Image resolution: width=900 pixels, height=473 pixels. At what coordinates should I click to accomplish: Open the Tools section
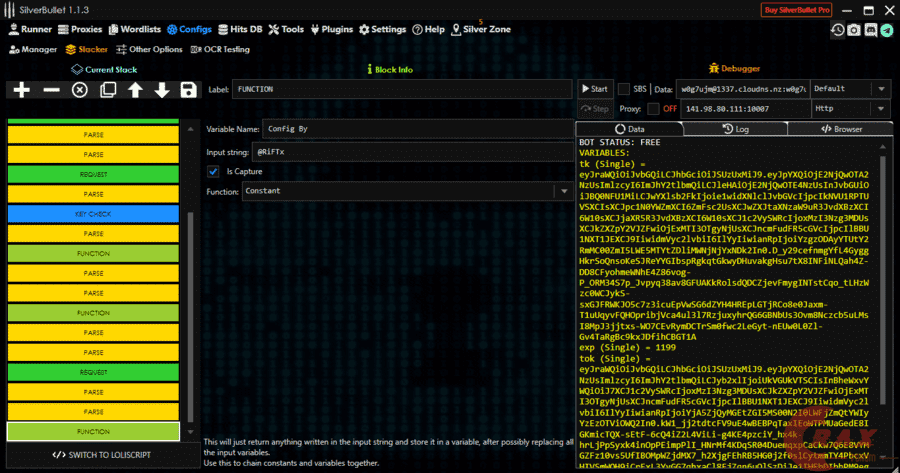pos(286,29)
